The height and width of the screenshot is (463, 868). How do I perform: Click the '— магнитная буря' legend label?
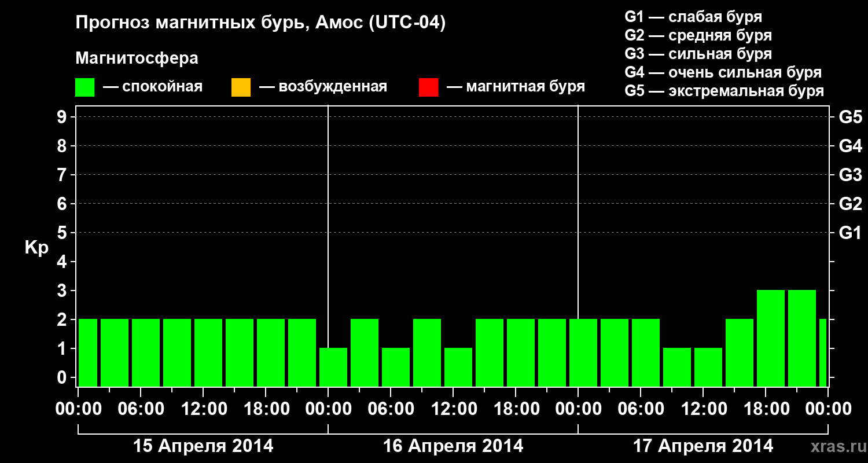(x=516, y=87)
